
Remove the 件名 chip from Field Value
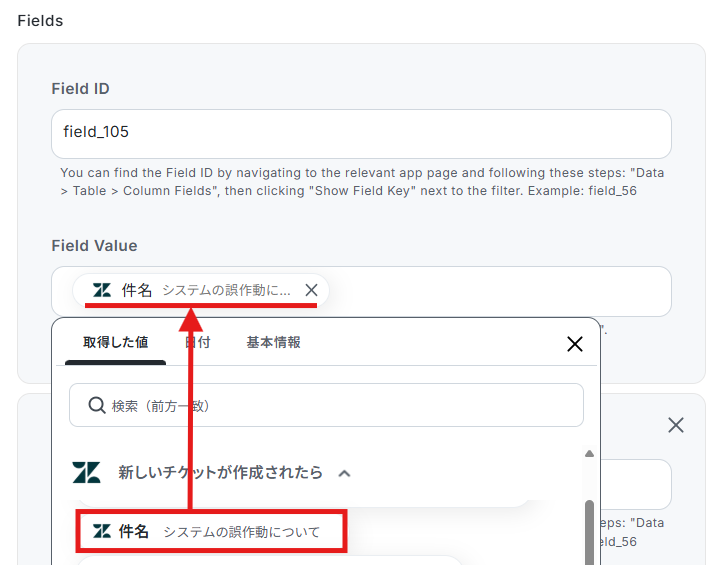point(311,290)
